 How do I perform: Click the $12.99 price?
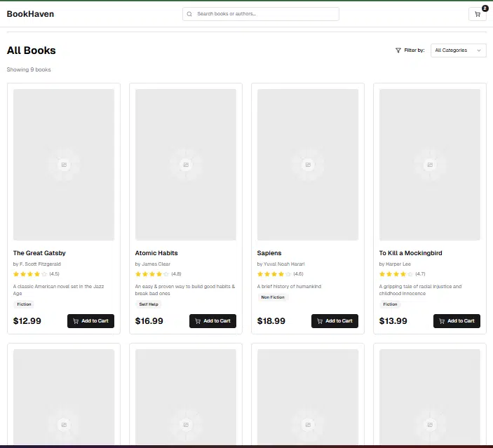[27, 321]
